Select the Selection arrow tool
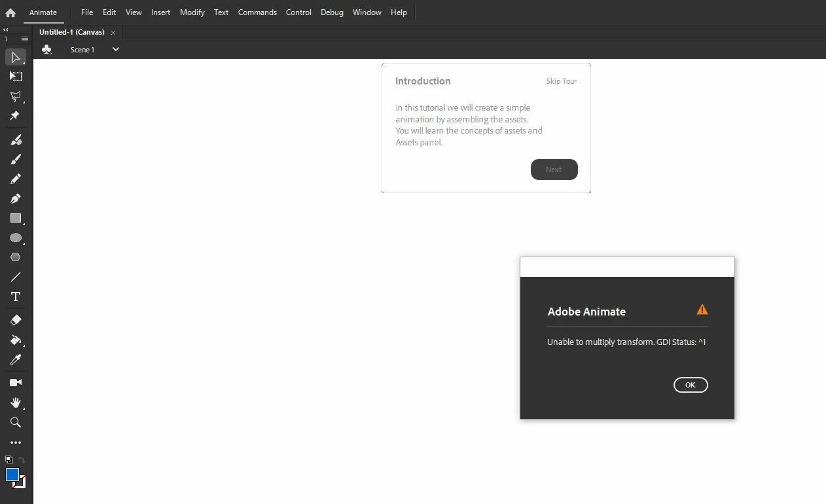826x504 pixels. 16,58
